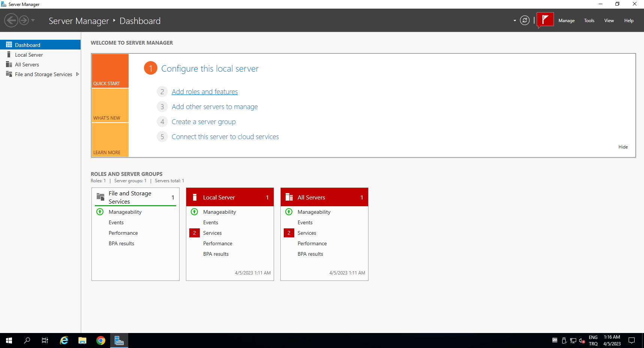Hide the Welcome to Server Manager tile
This screenshot has width=644, height=348.
click(x=623, y=147)
